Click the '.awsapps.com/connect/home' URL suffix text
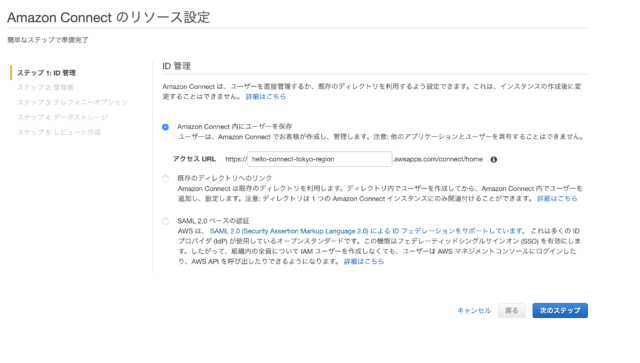This screenshot has height=363, width=640. click(438, 159)
